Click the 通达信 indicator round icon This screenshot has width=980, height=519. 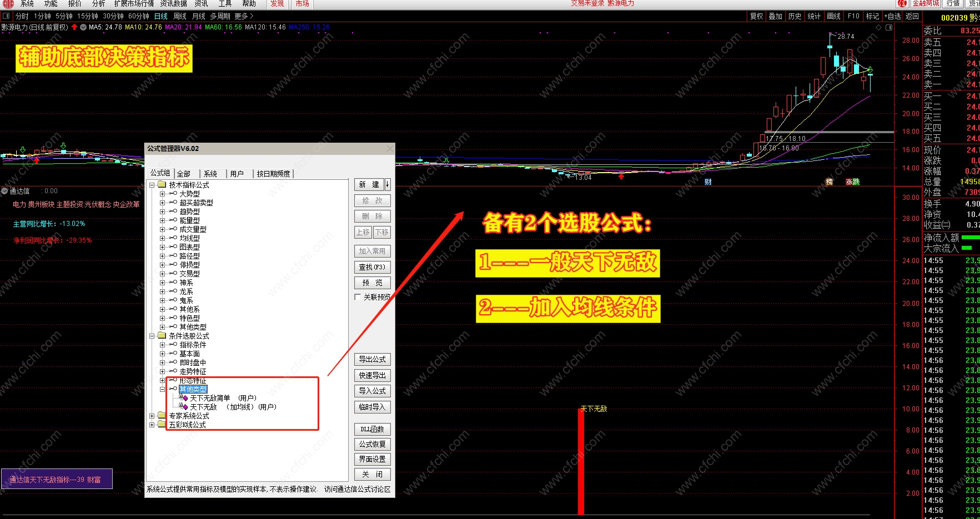tap(4, 191)
